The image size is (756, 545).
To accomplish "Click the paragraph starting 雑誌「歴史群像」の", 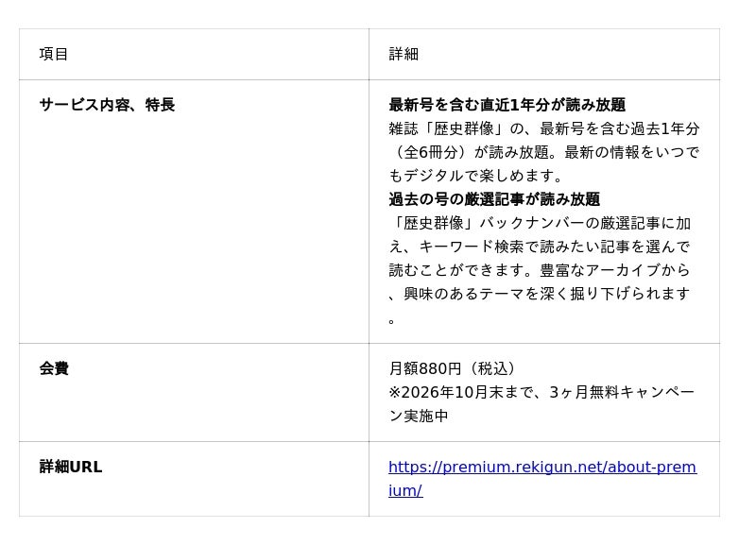I will pos(544,152).
